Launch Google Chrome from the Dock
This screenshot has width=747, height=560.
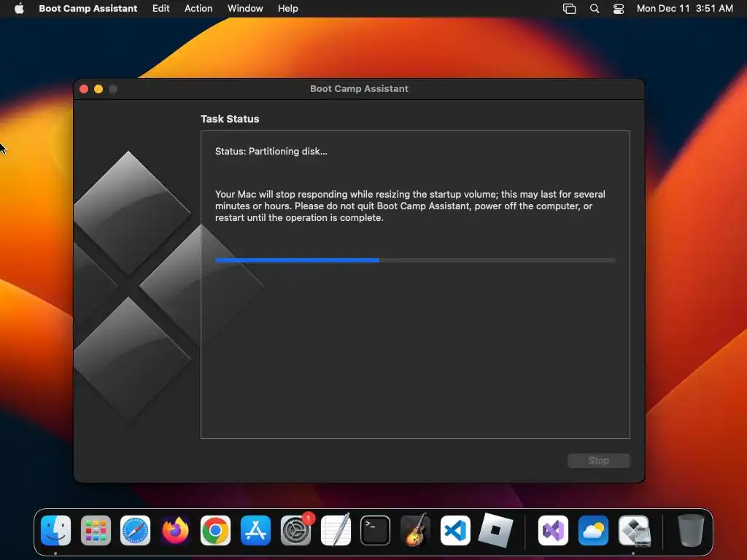[x=215, y=531]
